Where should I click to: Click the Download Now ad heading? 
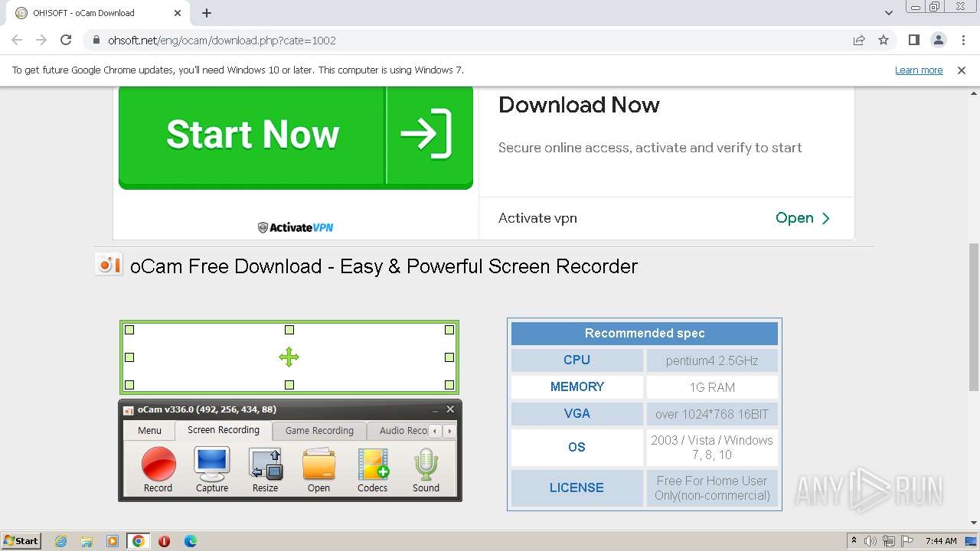pyautogui.click(x=579, y=105)
